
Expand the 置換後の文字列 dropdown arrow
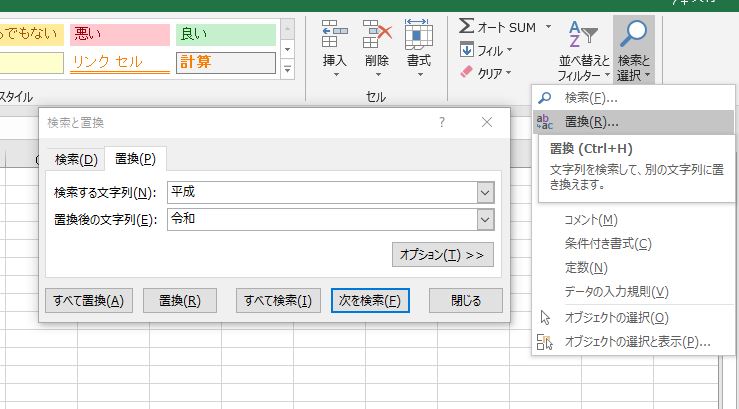click(x=485, y=220)
